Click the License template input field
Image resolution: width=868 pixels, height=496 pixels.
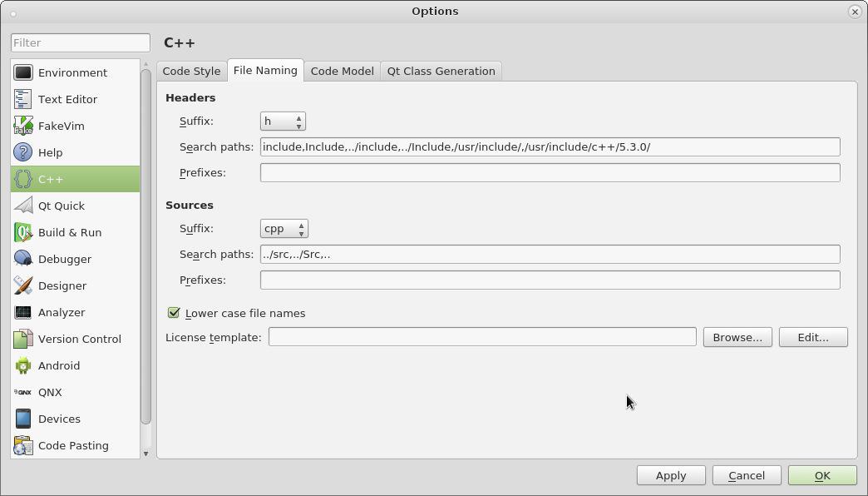coord(482,337)
